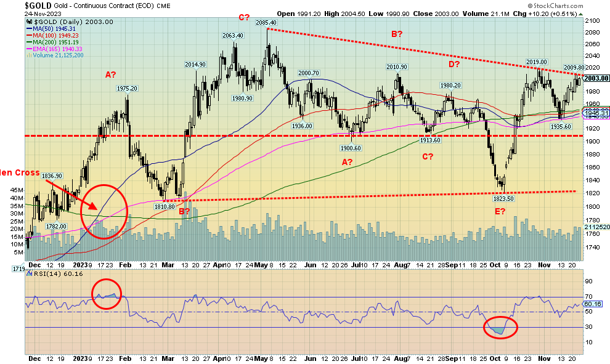
Task: Select the D? wave annotation
Action: pyautogui.click(x=455, y=63)
